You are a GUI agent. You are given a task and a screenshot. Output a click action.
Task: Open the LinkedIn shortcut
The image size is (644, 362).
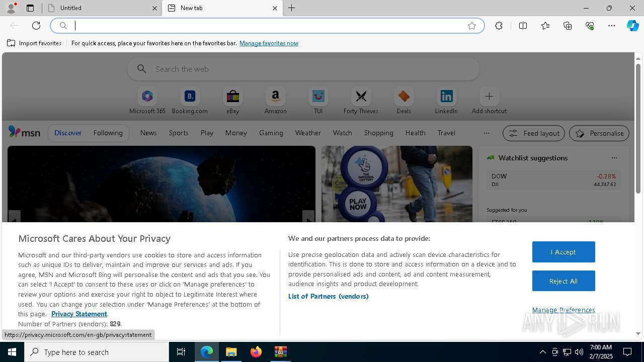[x=446, y=101]
